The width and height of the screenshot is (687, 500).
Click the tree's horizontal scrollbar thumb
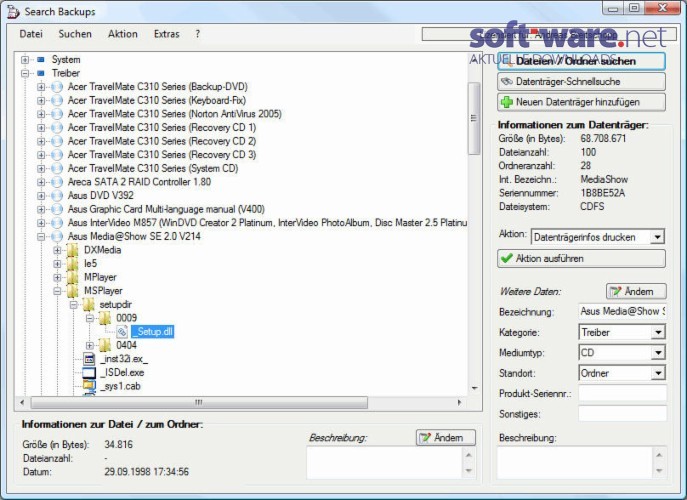[x=199, y=402]
